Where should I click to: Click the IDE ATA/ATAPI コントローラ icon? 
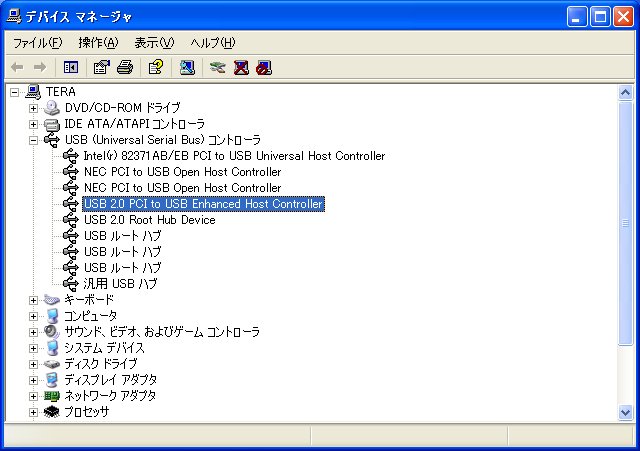(52, 124)
